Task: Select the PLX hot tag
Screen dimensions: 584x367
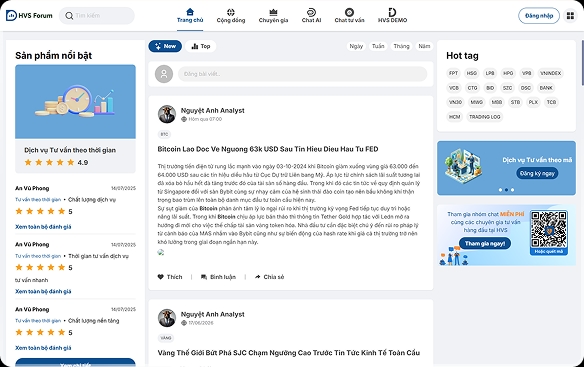Action: point(533,102)
